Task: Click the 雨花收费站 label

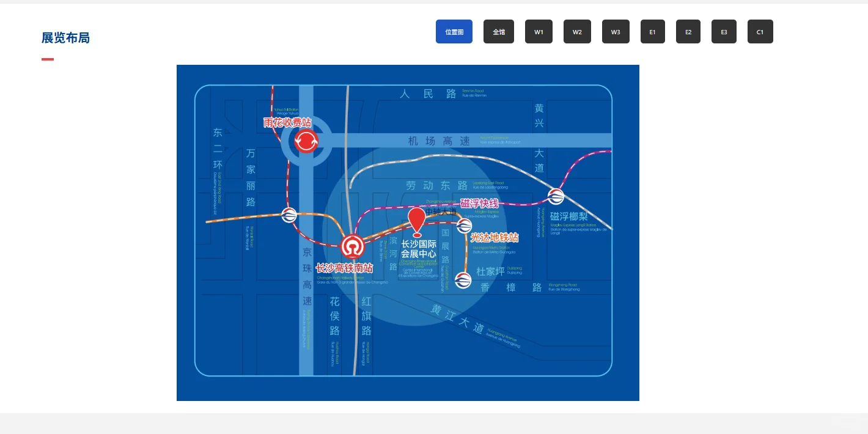Action: 287,123
